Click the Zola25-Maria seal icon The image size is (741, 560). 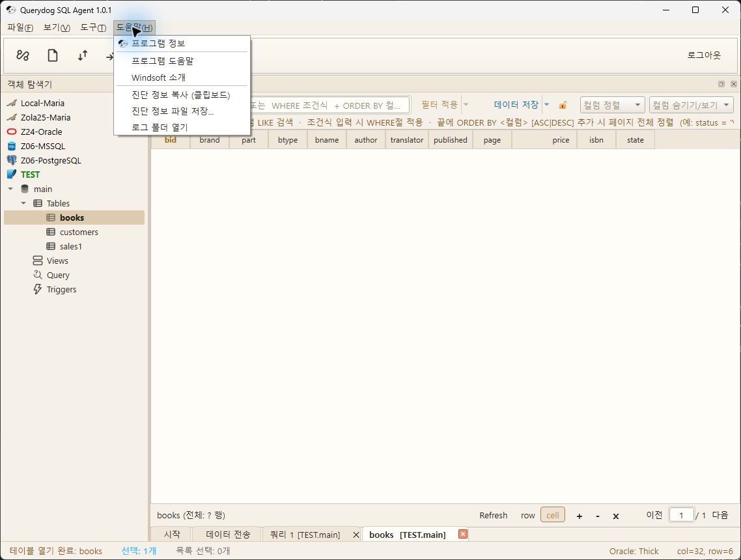click(x=12, y=117)
